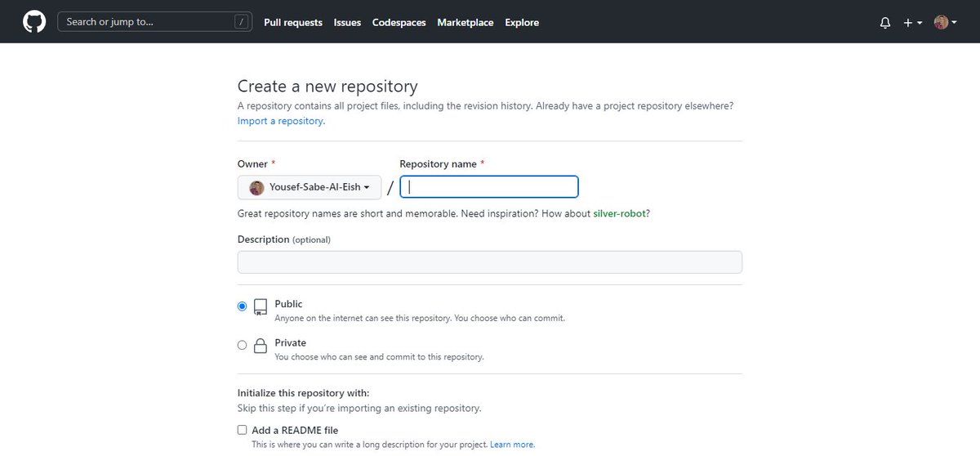Use the silver-robot name suggestion
This screenshot has width=980, height=456.
[x=617, y=214]
